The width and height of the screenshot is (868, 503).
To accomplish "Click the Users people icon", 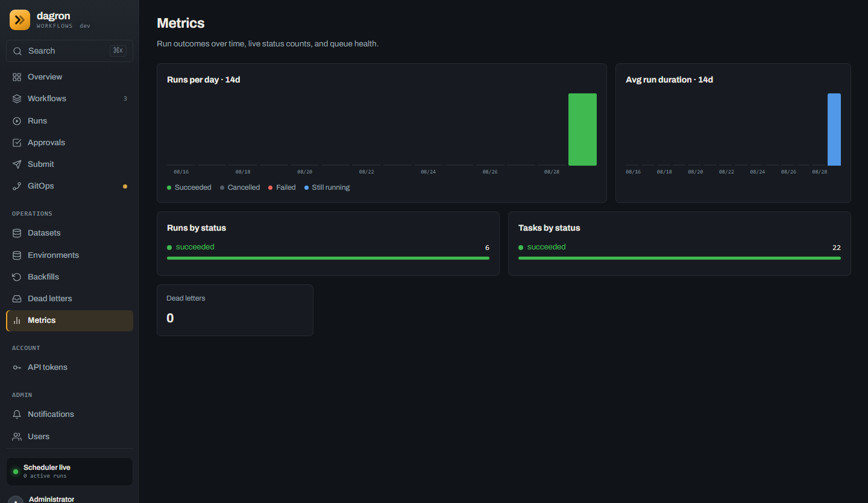I will pyautogui.click(x=17, y=437).
